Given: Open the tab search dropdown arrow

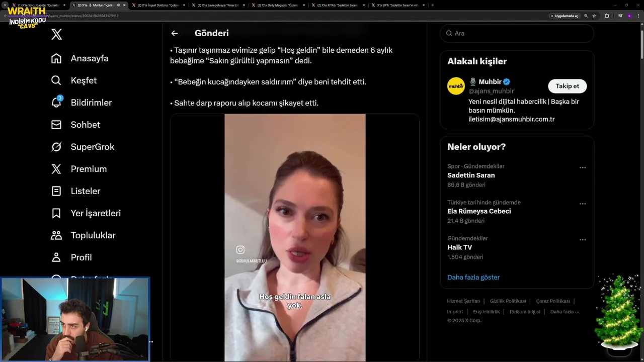Looking at the screenshot, I should pyautogui.click(x=5, y=5).
